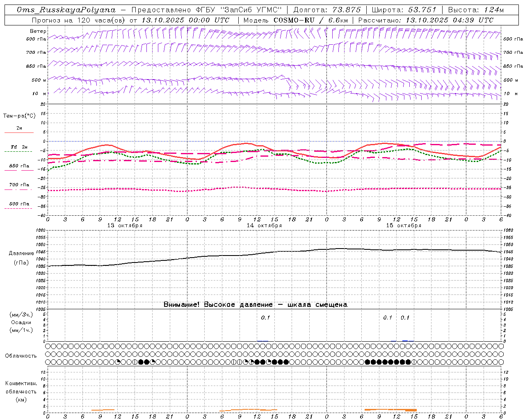Click 'Прогноз на 120 часа(ов)' forecast text

tap(79, 20)
